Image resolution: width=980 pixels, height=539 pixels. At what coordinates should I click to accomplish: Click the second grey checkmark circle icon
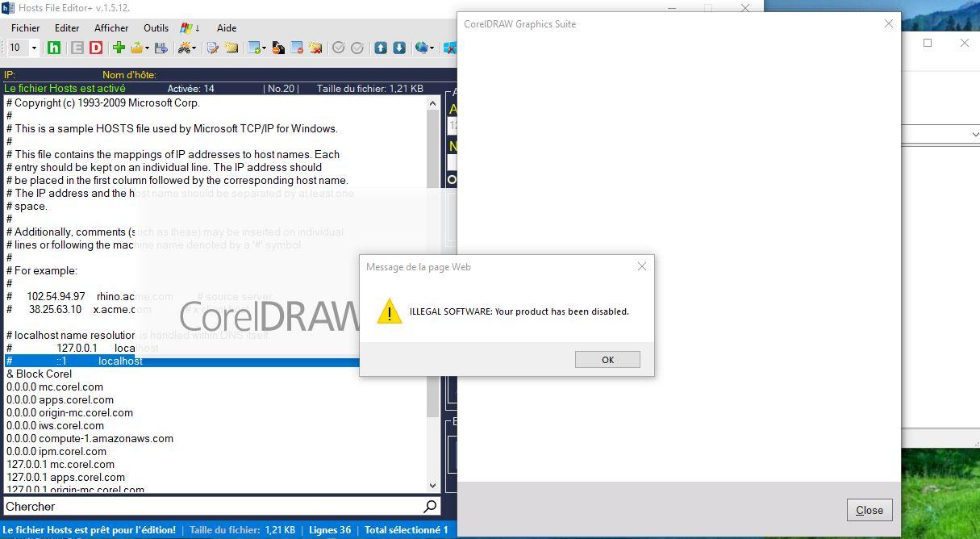(357, 48)
